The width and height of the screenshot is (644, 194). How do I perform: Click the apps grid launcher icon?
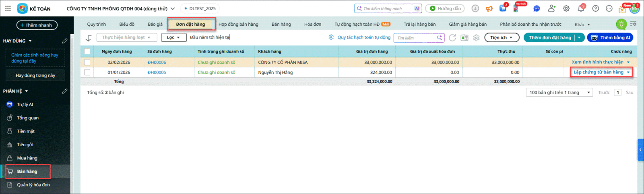pyautogui.click(x=8, y=8)
